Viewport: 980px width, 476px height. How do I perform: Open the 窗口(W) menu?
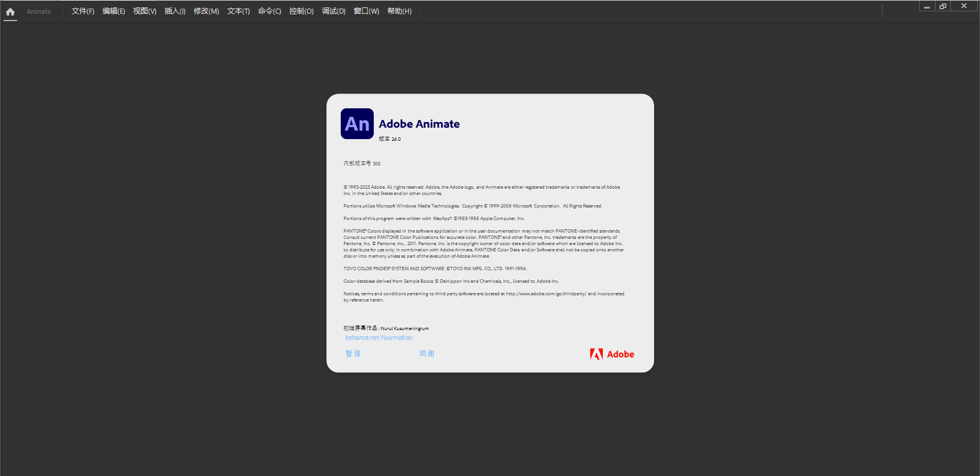366,11
